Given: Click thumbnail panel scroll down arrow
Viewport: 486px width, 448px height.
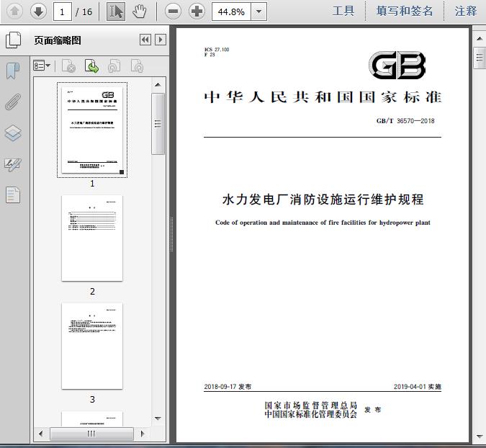Looking at the screenshot, I should click(x=158, y=418).
